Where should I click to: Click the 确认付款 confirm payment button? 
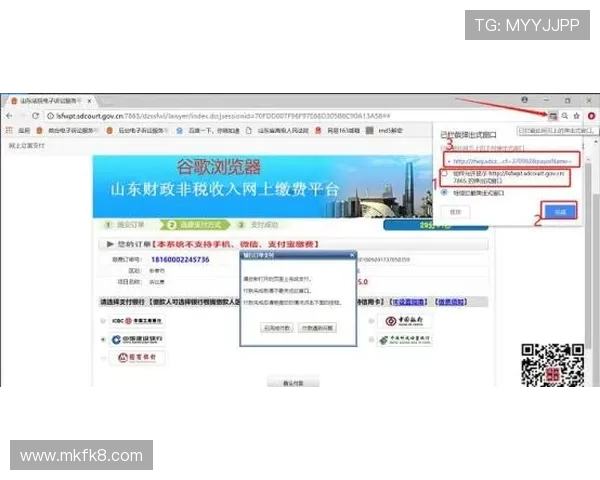(x=293, y=383)
